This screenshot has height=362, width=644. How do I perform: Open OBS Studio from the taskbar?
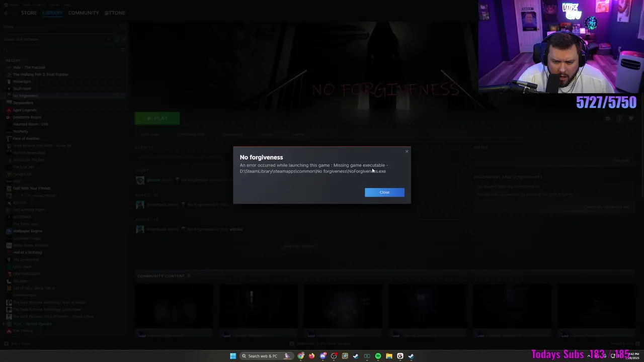(x=334, y=356)
